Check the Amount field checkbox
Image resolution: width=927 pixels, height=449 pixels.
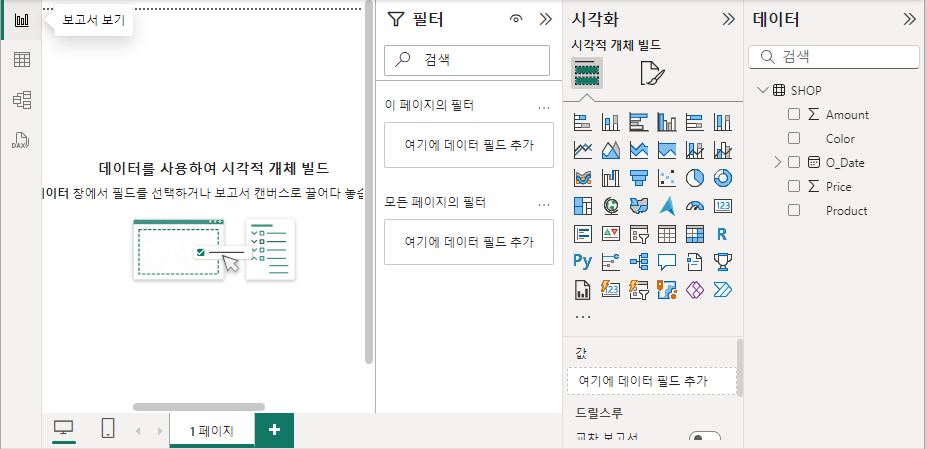pyautogui.click(x=794, y=114)
